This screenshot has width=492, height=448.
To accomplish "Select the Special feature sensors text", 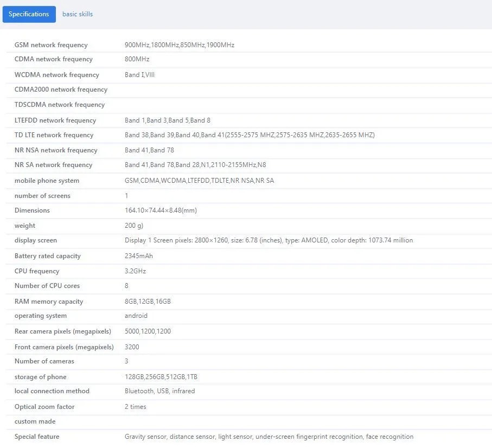I will [x=269, y=437].
